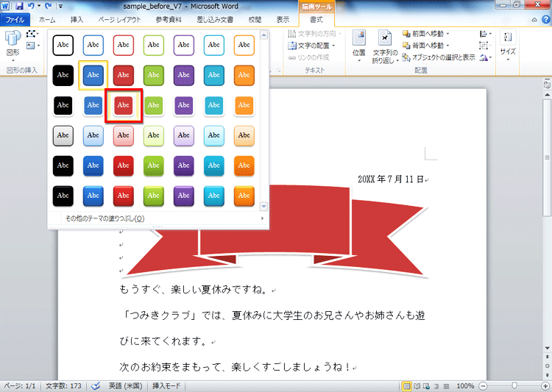Click リンクの作成 create link button
Image resolution: width=552 pixels, height=392 pixels.
point(308,57)
